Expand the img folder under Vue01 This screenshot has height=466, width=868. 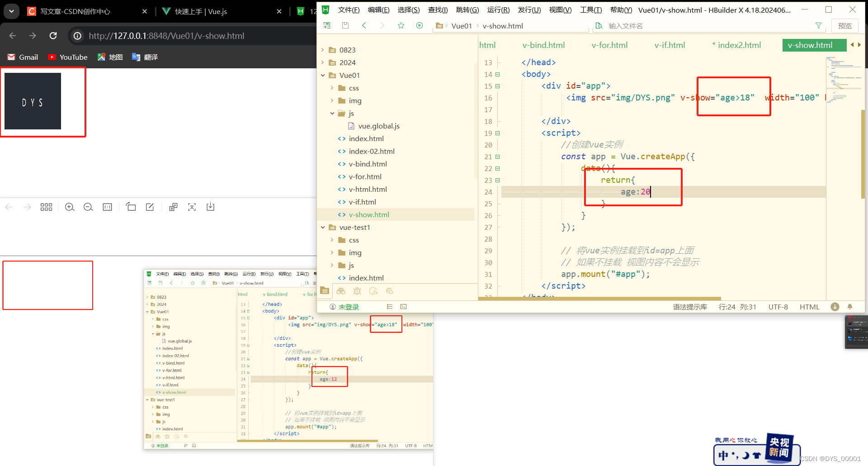click(332, 100)
